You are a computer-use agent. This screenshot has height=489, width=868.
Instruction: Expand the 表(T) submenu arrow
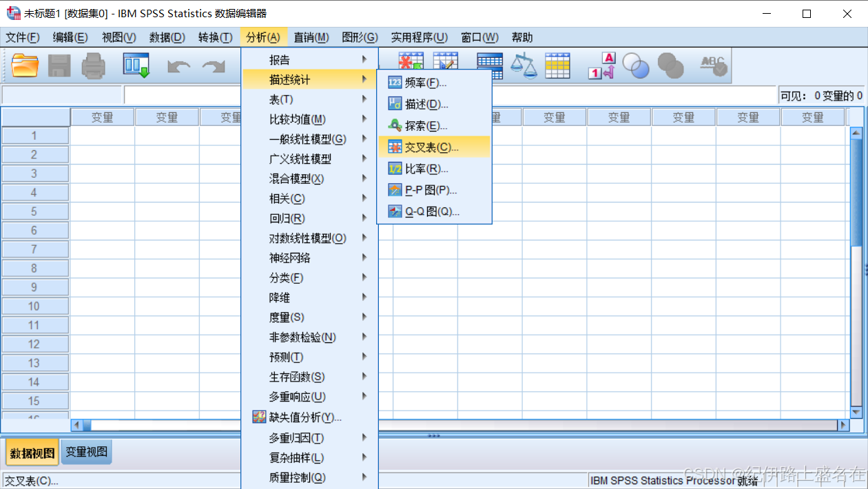364,99
